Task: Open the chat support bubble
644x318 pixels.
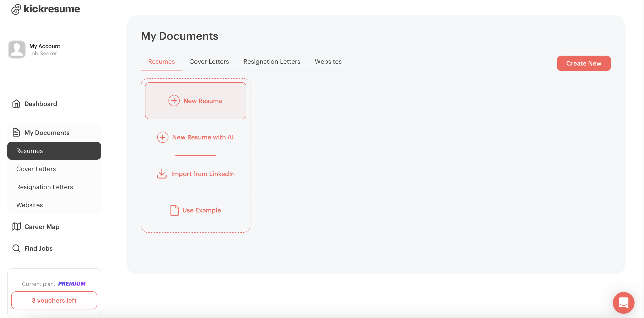Action: pos(623,303)
